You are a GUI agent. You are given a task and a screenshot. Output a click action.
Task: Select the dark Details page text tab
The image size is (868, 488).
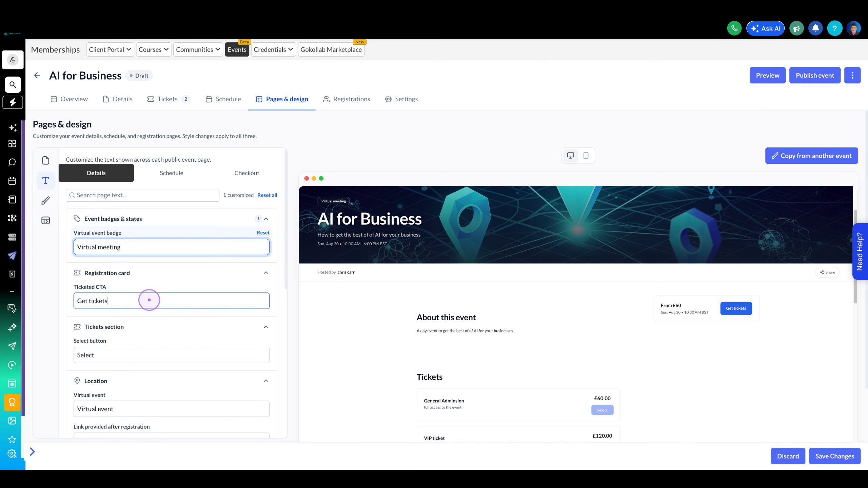coord(96,173)
